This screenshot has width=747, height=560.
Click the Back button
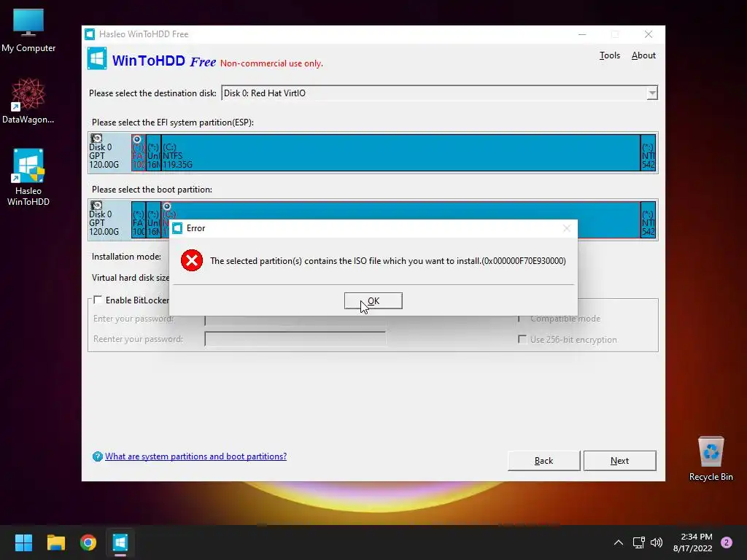tap(543, 461)
